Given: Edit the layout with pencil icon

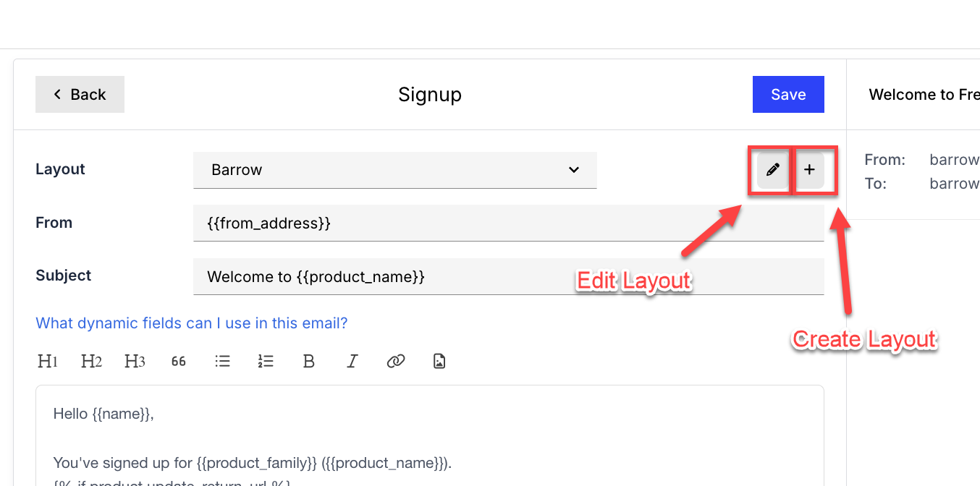Looking at the screenshot, I should tap(773, 170).
